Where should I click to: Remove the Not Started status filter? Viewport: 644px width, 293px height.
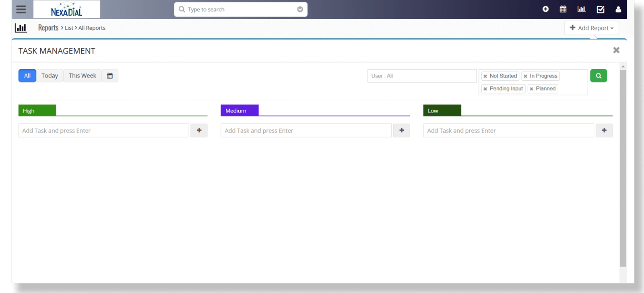coord(485,76)
